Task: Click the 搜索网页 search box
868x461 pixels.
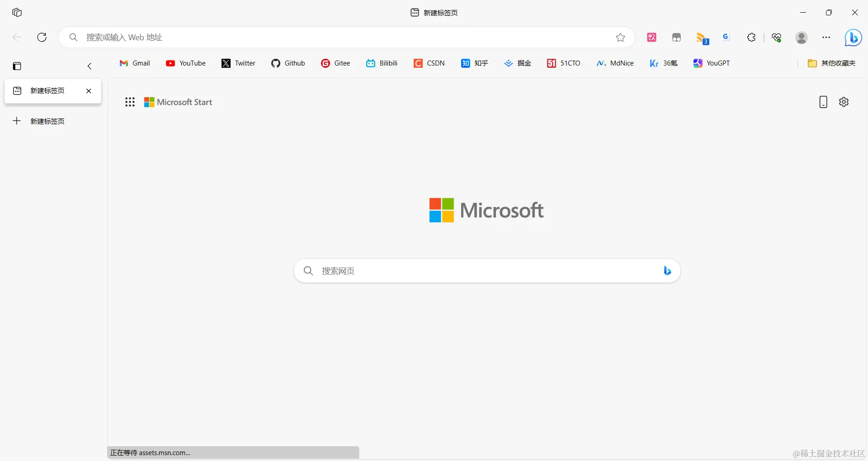Action: [487, 271]
